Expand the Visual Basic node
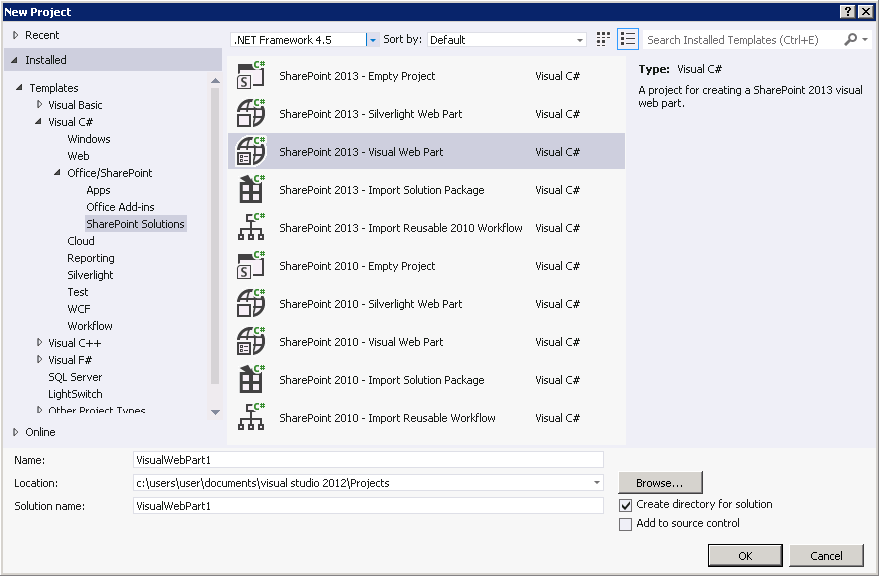 click(x=39, y=104)
